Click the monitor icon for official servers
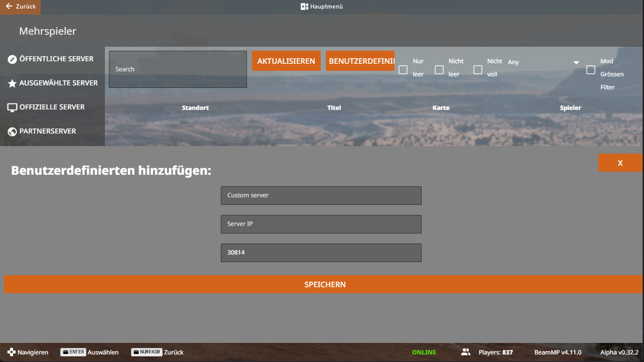The width and height of the screenshot is (644, 362). tap(12, 107)
